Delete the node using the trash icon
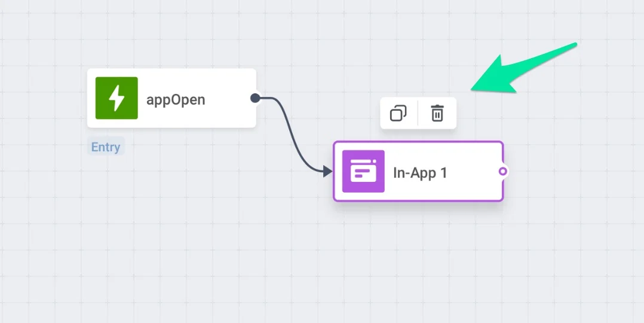The image size is (644, 323). (437, 113)
